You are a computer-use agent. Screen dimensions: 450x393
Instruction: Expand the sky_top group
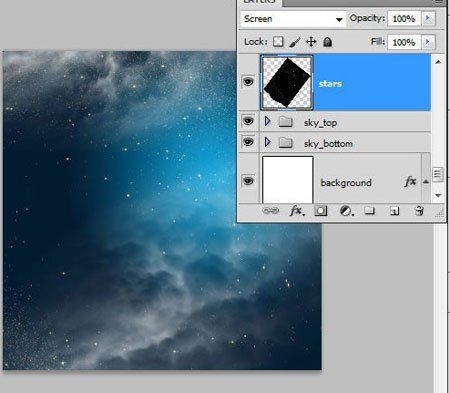(267, 121)
